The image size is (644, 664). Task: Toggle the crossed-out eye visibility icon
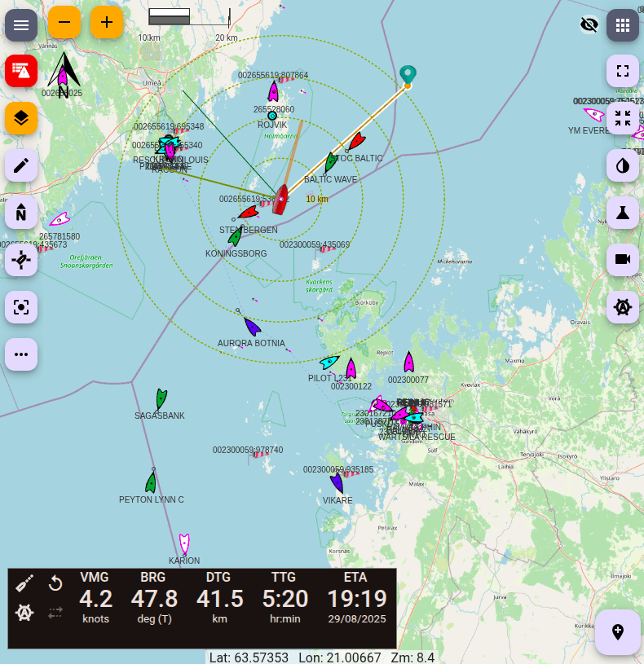(x=589, y=24)
